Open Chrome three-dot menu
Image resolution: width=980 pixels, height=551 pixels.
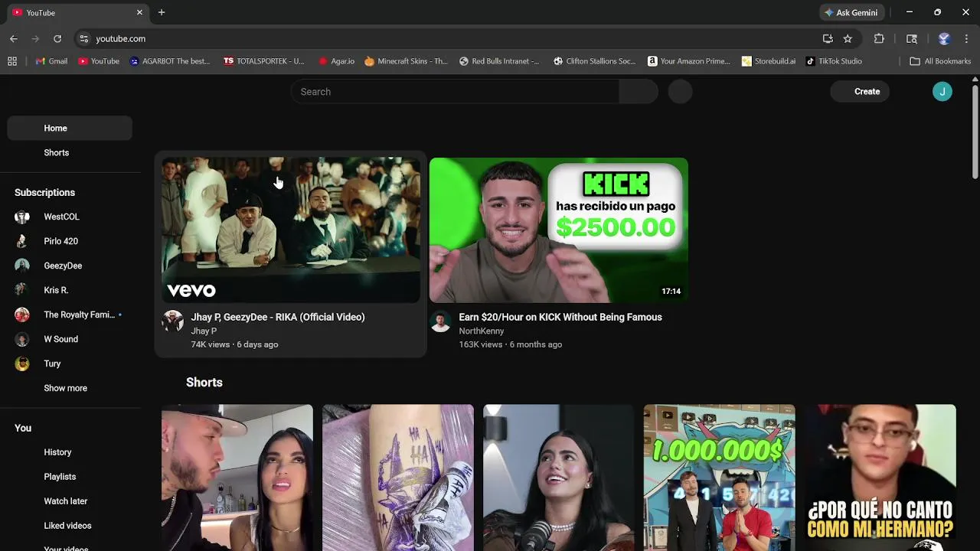click(x=967, y=38)
